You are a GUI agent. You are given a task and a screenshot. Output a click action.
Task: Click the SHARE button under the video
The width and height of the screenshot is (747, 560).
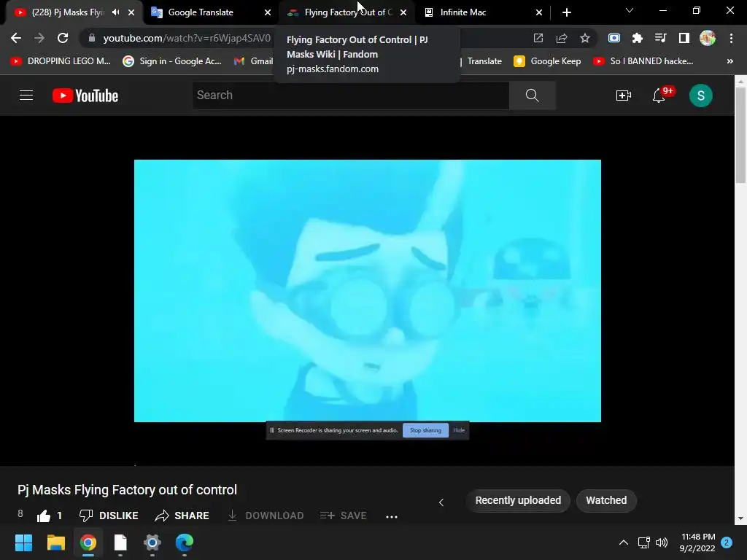pyautogui.click(x=182, y=516)
